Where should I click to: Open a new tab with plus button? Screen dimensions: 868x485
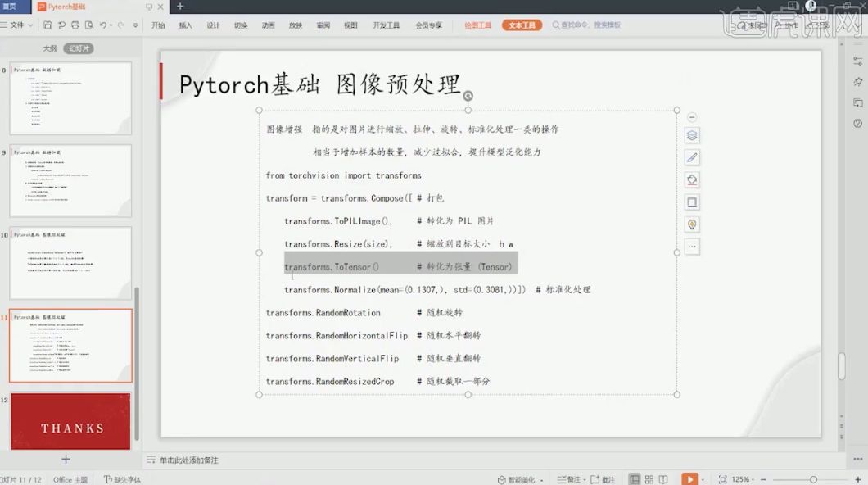coord(180,6)
